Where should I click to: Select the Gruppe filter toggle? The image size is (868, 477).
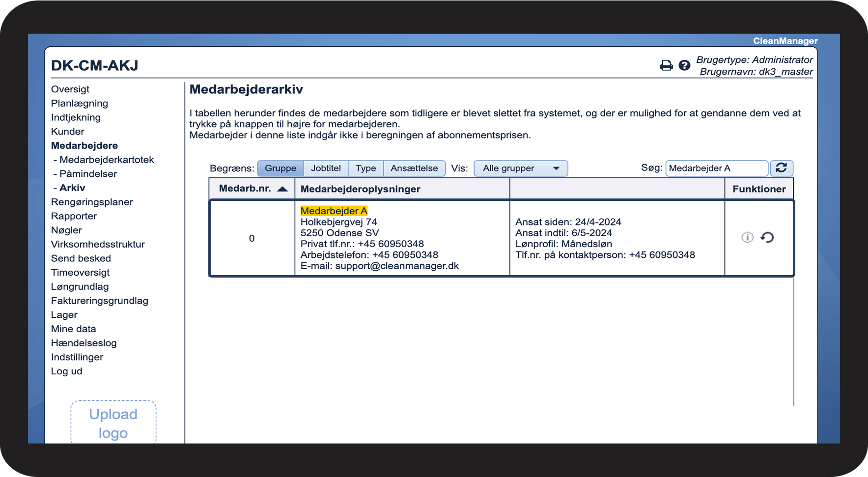280,168
